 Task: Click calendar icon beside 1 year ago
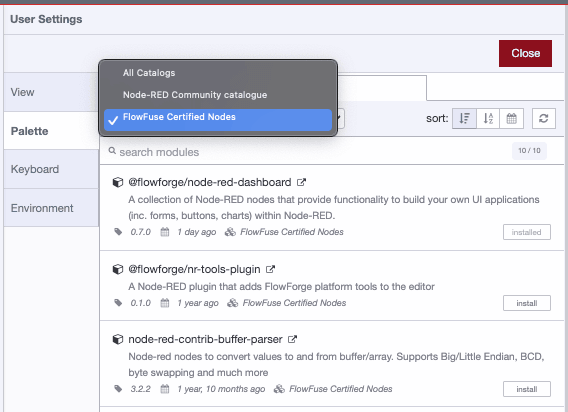165,303
